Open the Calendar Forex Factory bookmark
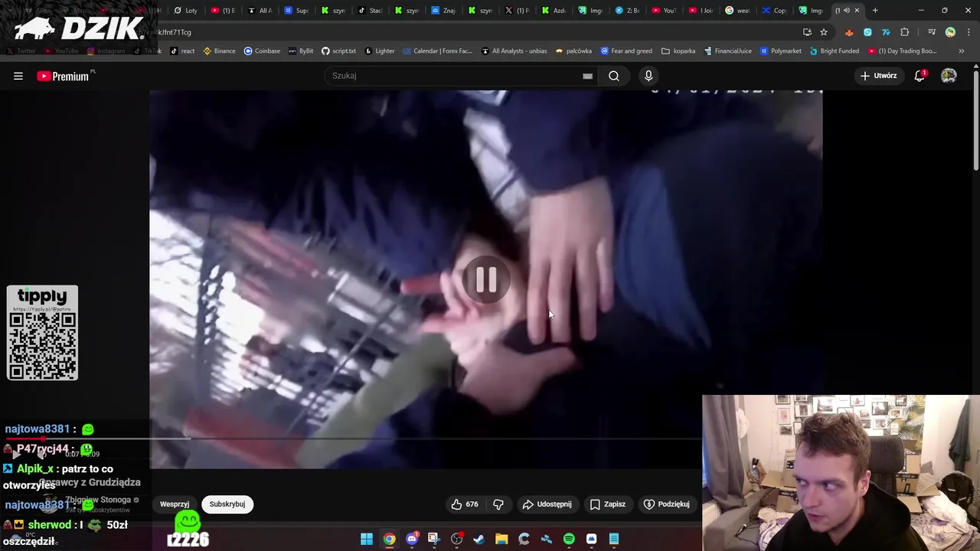Image resolution: width=980 pixels, height=551 pixels. [437, 51]
